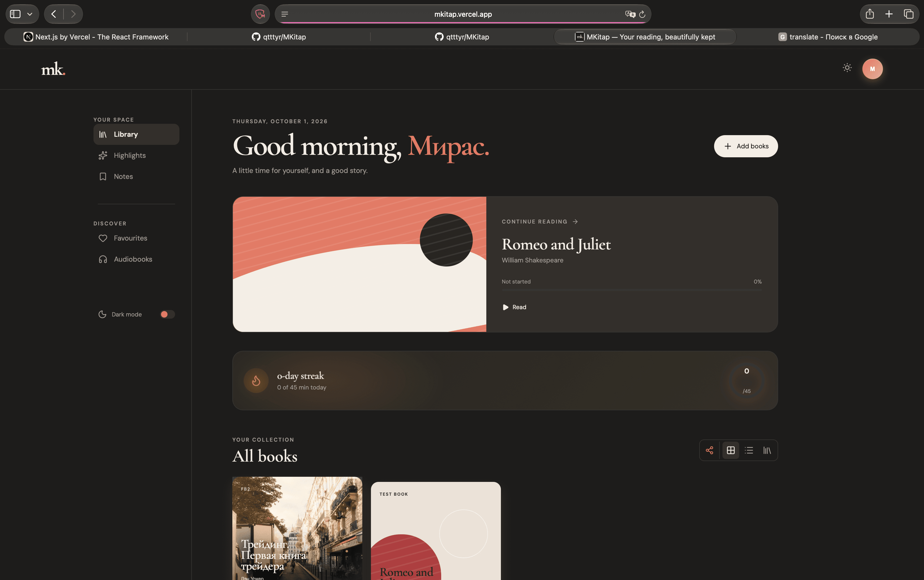Switch to first qtttyr/MKitap tab

[279, 37]
